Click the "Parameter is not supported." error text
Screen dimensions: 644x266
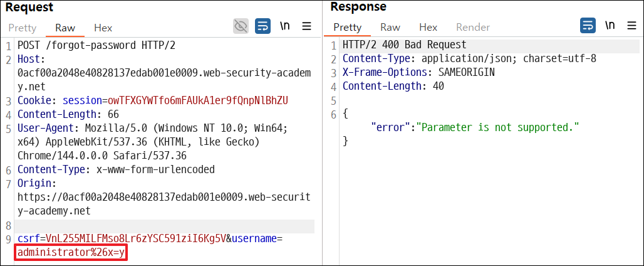(x=498, y=127)
